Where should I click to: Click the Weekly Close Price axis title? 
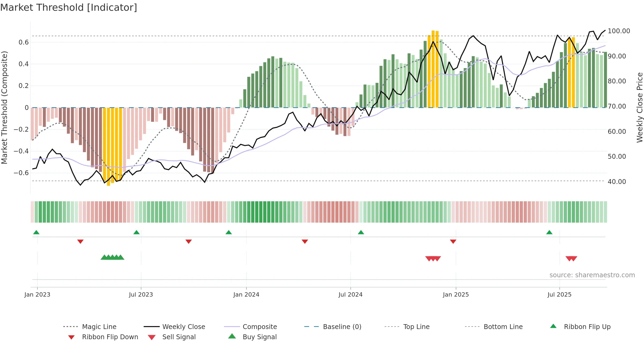point(640,108)
